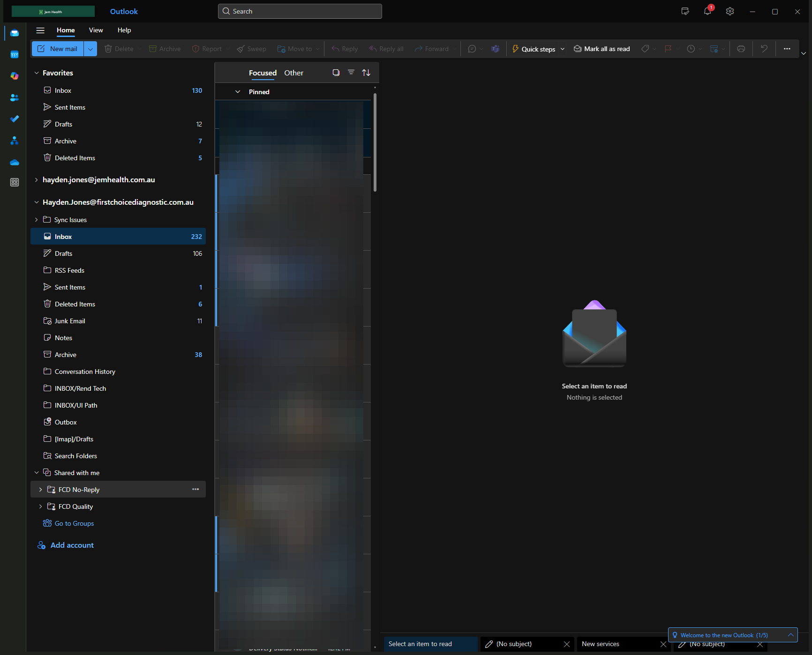
Task: Open the People contacts icon
Action: [15, 97]
